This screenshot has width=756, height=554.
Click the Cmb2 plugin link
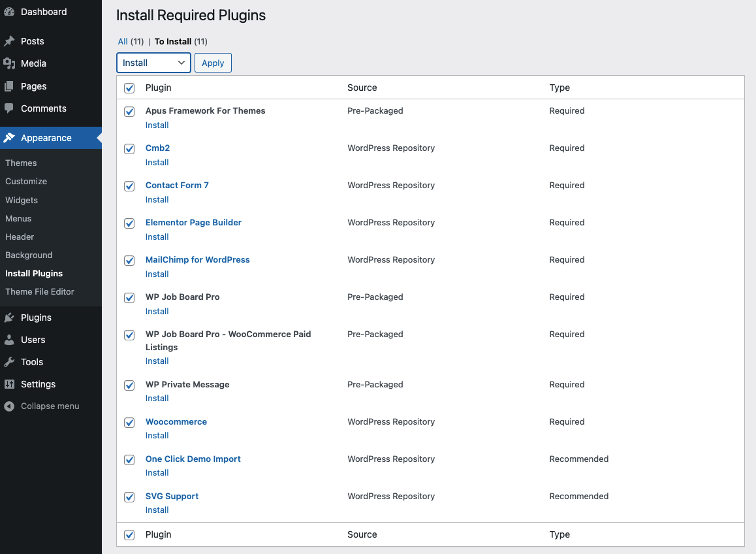click(157, 148)
